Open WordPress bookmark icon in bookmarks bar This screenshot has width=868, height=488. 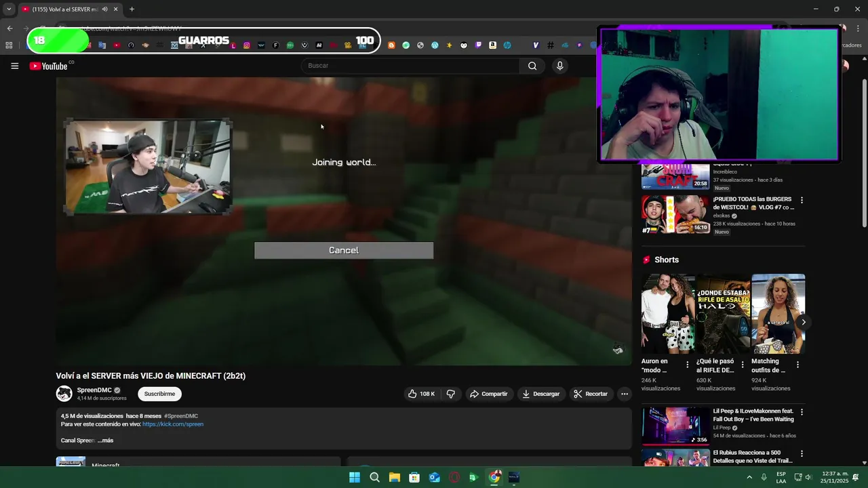point(435,45)
